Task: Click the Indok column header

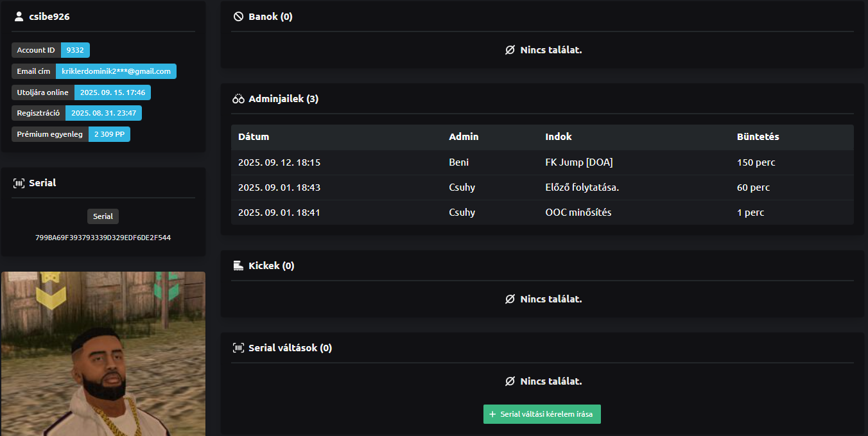Action: click(559, 137)
